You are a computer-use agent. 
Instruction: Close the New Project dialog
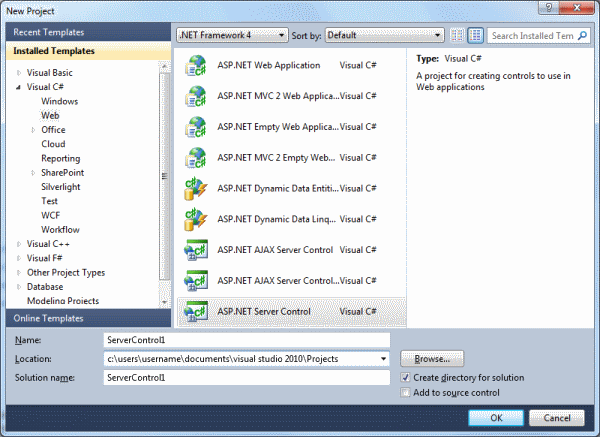[x=577, y=8]
